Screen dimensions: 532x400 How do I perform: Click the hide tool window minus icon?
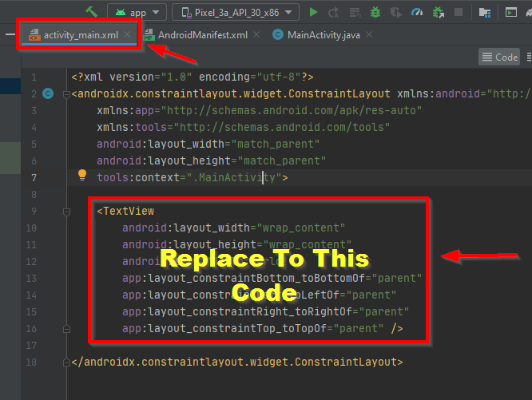(x=10, y=34)
